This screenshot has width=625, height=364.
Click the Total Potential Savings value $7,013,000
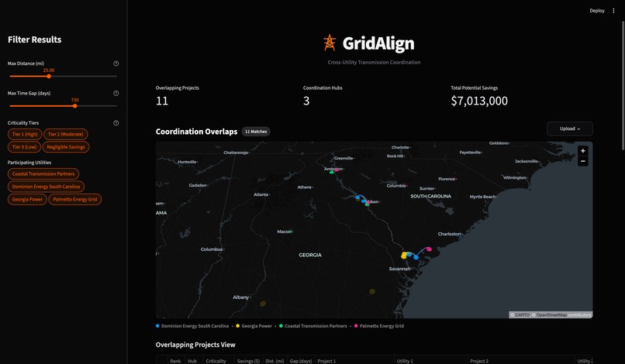coord(479,101)
